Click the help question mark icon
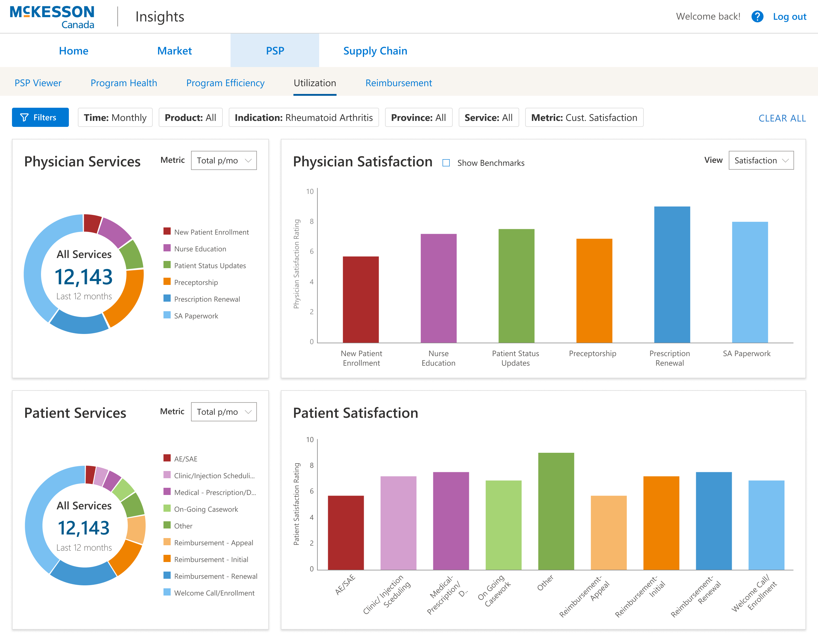The width and height of the screenshot is (818, 644). [757, 16]
